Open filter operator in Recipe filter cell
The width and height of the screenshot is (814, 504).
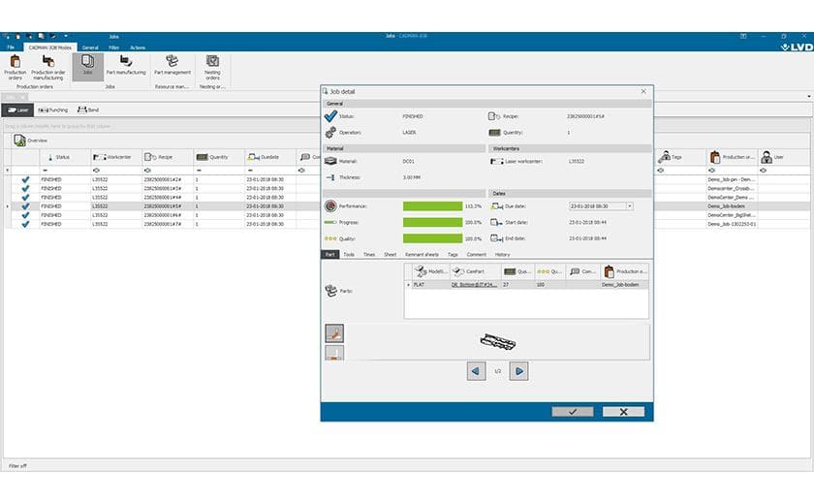[147, 171]
